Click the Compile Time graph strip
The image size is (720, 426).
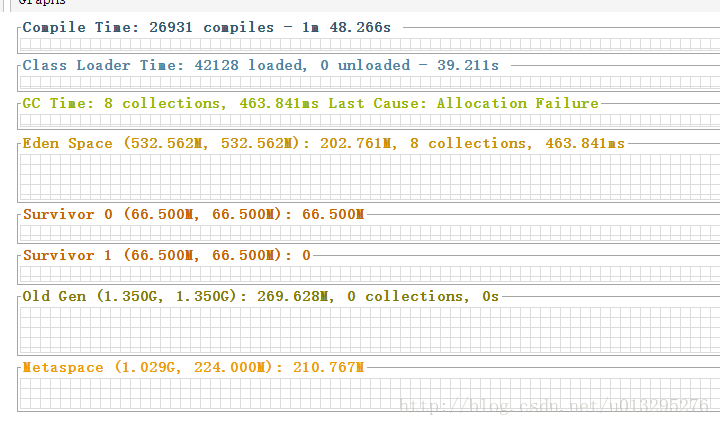coord(370,45)
